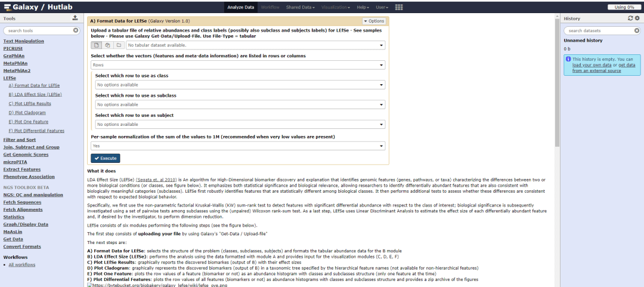Select single dataset input mode icon
The image size is (644, 287).
(x=97, y=45)
